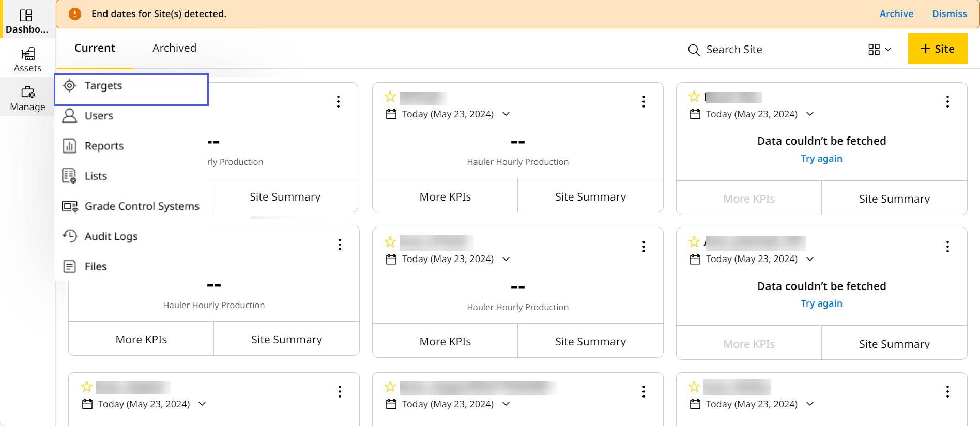Open Site Summary on middle-left site card
980x426 pixels.
[286, 339]
